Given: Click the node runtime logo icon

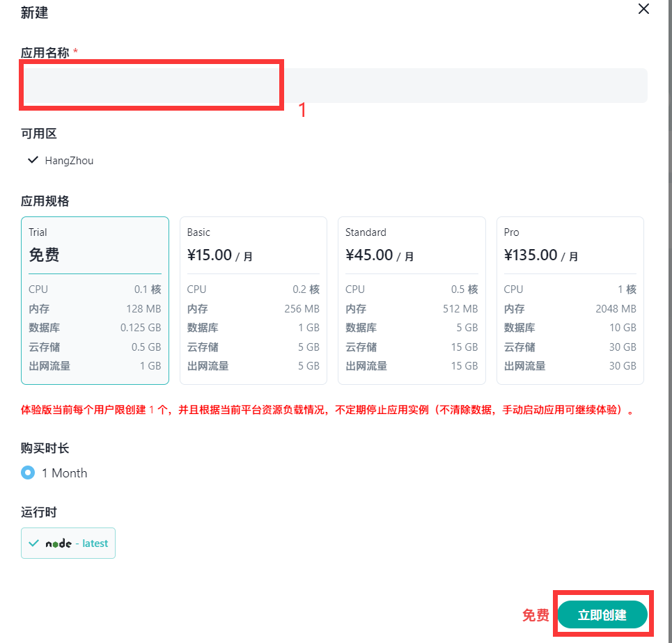Looking at the screenshot, I should pyautogui.click(x=58, y=543).
